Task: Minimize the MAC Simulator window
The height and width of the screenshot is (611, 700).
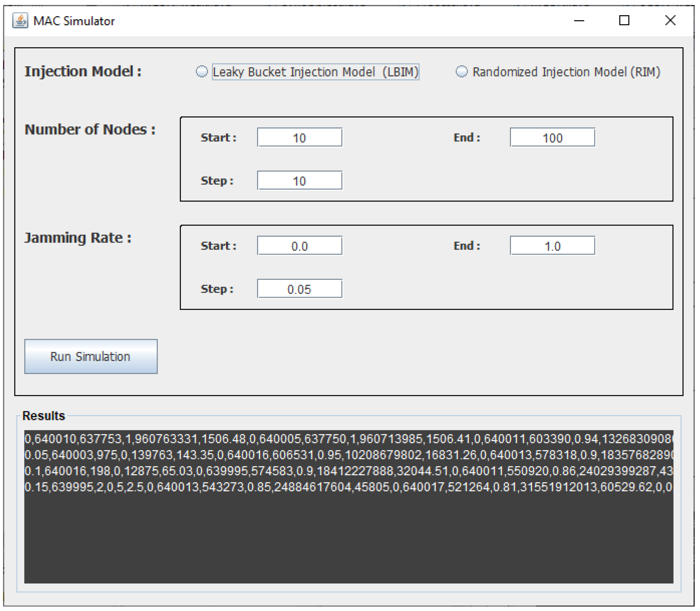Action: pos(579,21)
